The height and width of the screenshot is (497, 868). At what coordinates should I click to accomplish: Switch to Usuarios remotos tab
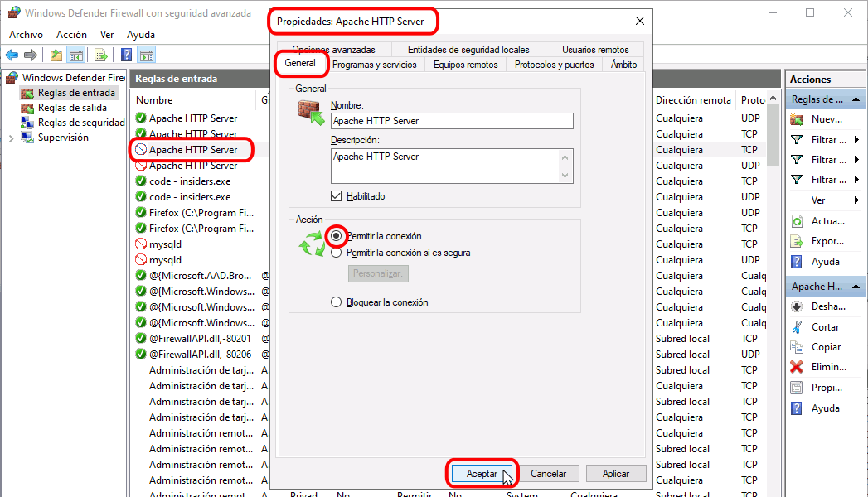coord(595,50)
